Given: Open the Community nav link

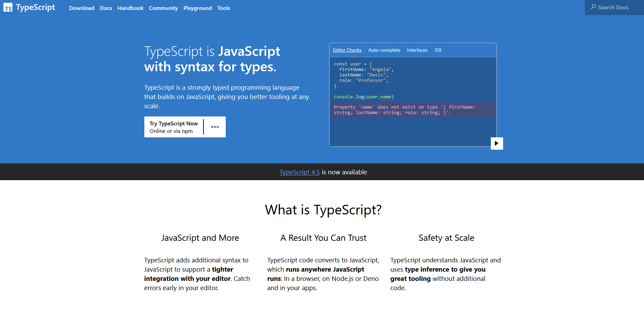Looking at the screenshot, I should click(163, 8).
